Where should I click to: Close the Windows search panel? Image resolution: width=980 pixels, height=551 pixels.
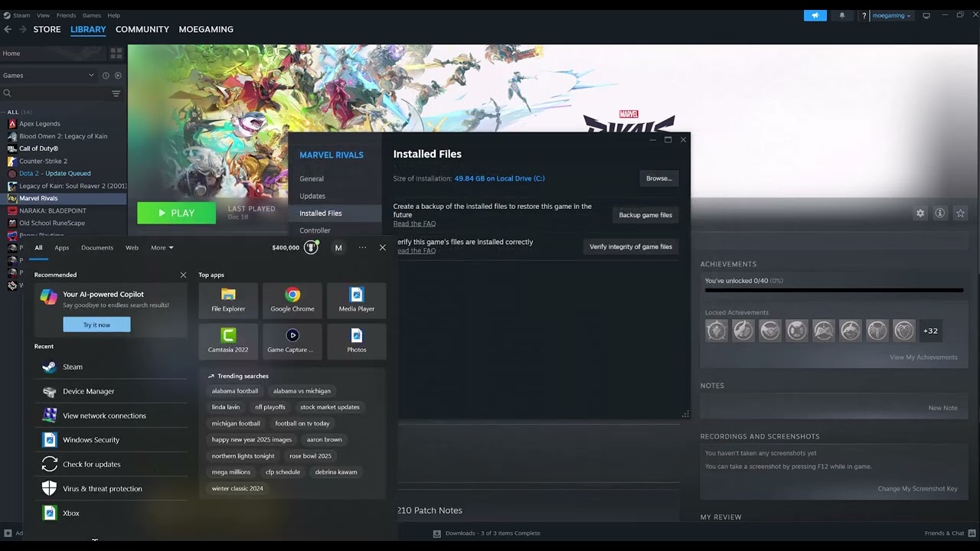click(x=383, y=247)
